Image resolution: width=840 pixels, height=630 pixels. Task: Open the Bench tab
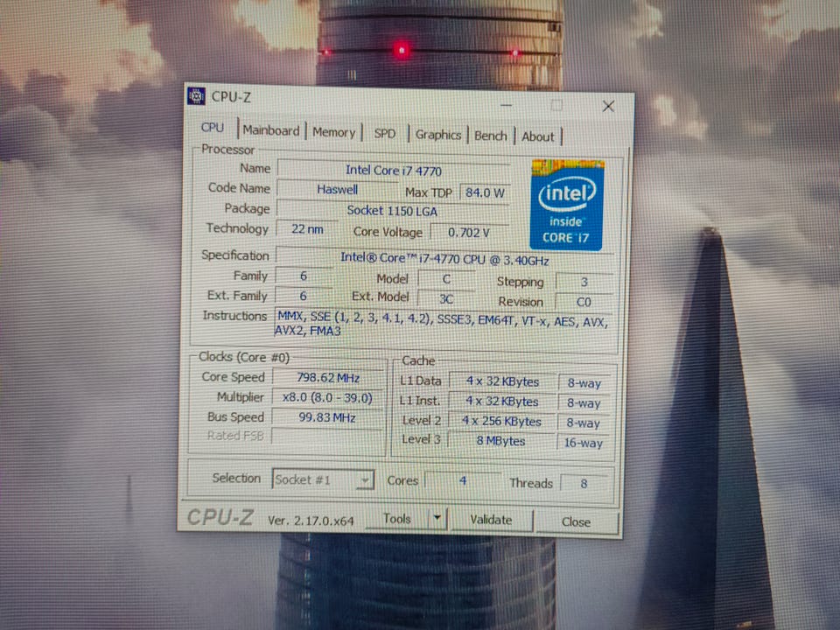click(490, 136)
